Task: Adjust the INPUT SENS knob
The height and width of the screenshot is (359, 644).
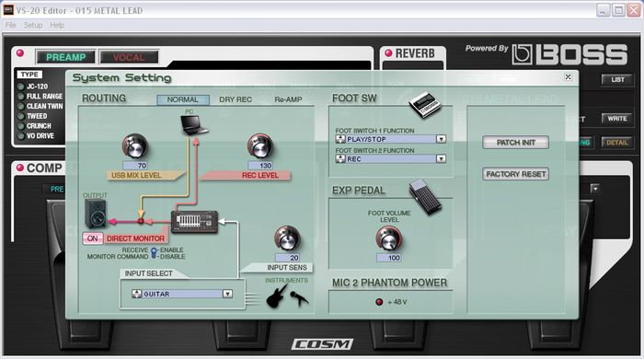Action: 287,238
